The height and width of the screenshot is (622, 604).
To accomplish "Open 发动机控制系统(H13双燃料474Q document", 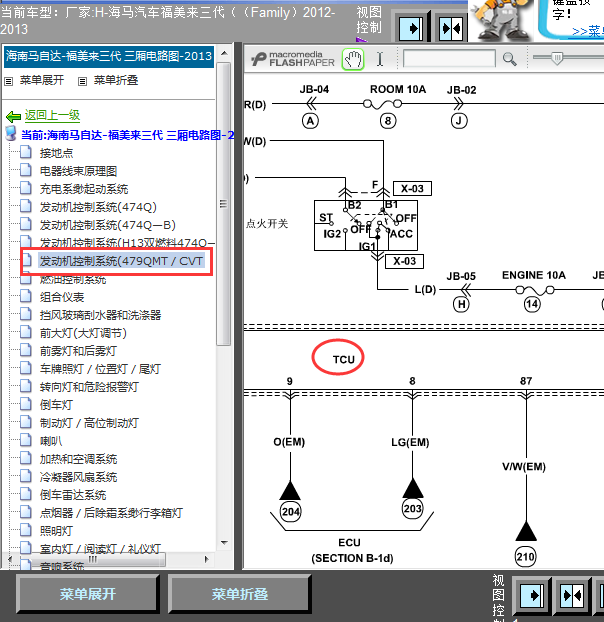I will click(x=127, y=242).
